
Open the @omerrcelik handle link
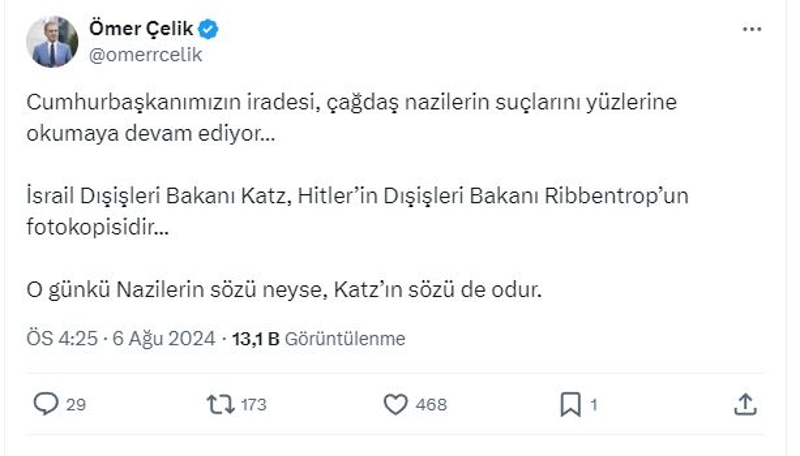[146, 55]
